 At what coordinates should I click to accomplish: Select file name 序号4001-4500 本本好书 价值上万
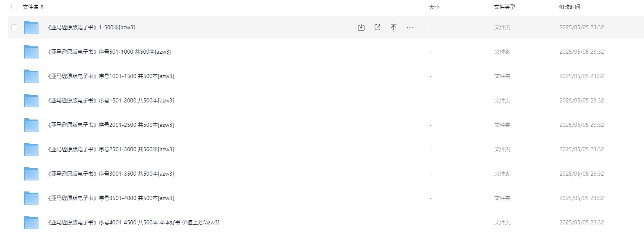(x=134, y=222)
